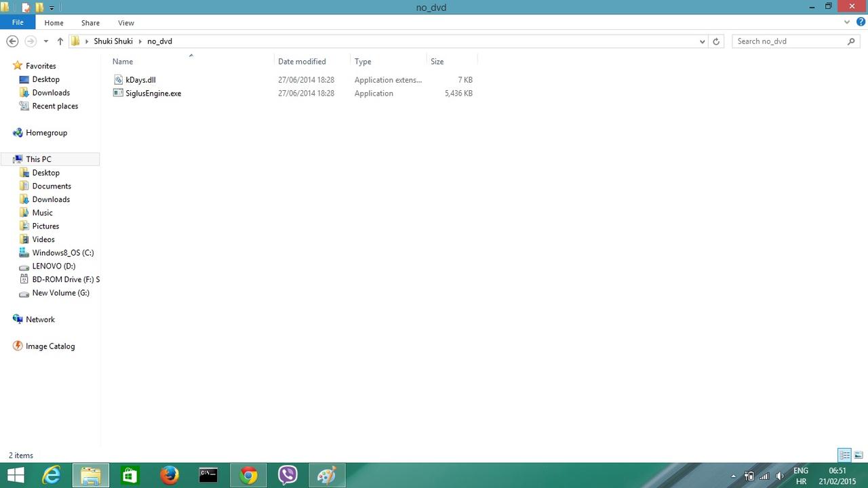This screenshot has width=868, height=488.
Task: Switch to details view button
Action: click(x=844, y=455)
